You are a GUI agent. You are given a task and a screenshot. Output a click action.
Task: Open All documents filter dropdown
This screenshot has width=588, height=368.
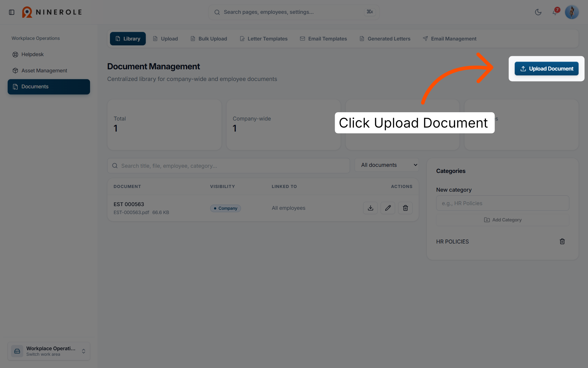pos(386,165)
